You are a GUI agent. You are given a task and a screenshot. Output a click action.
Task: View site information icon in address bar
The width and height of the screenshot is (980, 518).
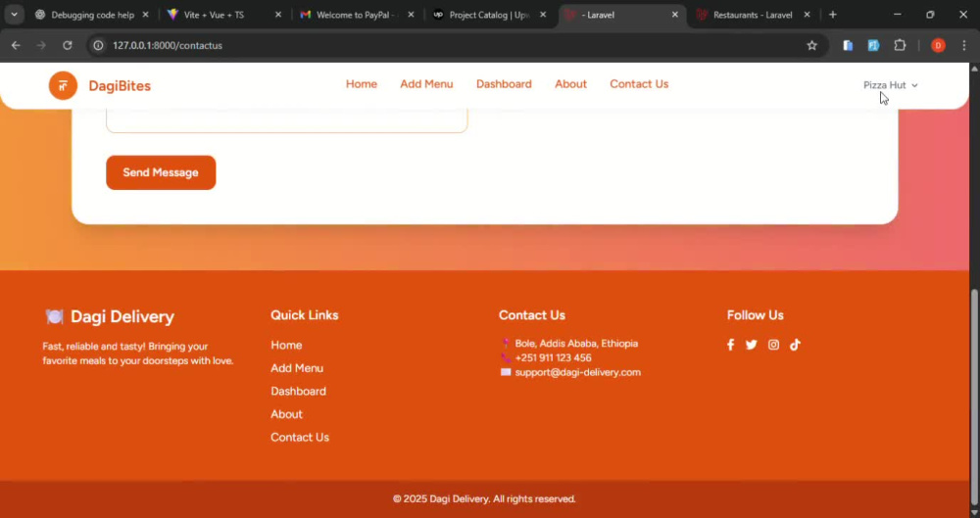tap(98, 45)
